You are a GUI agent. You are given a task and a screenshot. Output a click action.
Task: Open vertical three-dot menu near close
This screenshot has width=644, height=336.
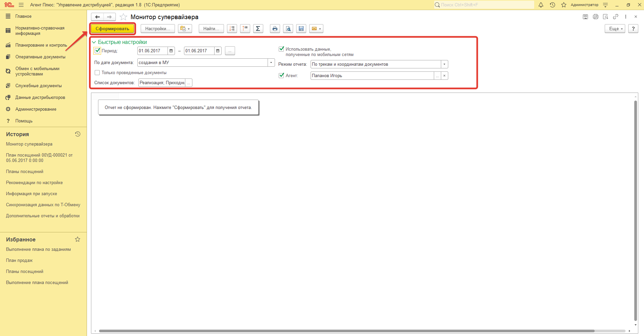point(626,16)
